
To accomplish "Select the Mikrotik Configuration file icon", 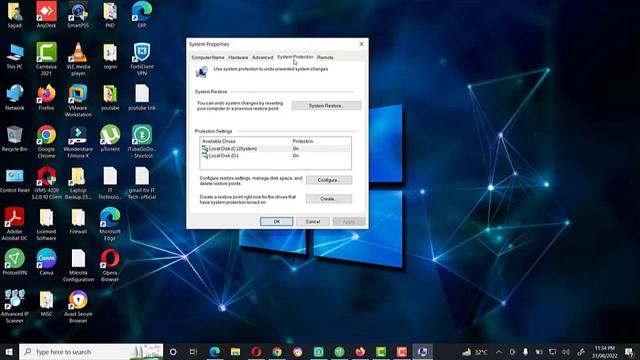I will (78, 265).
